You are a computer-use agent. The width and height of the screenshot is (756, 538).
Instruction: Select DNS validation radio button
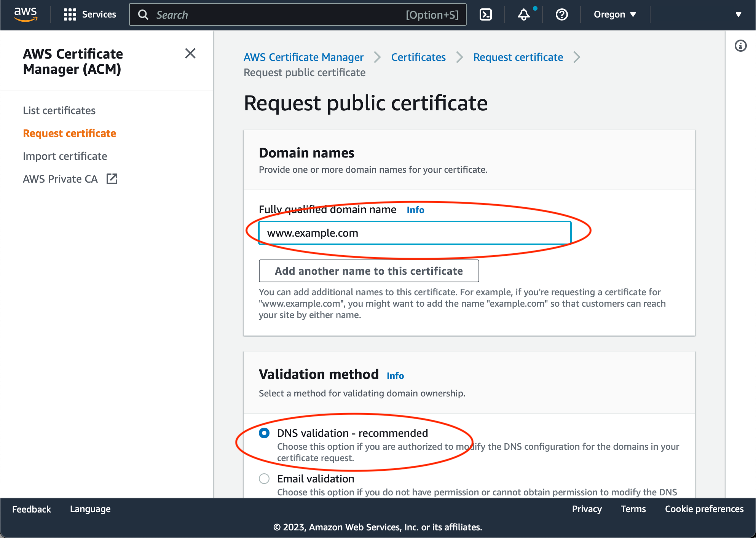(264, 433)
